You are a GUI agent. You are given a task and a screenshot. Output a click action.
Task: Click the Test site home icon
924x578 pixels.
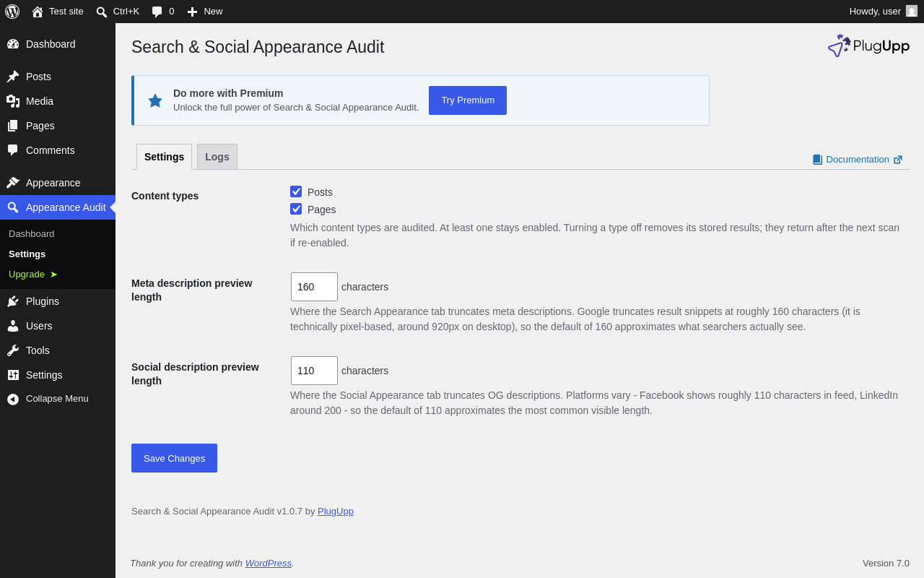pos(38,12)
